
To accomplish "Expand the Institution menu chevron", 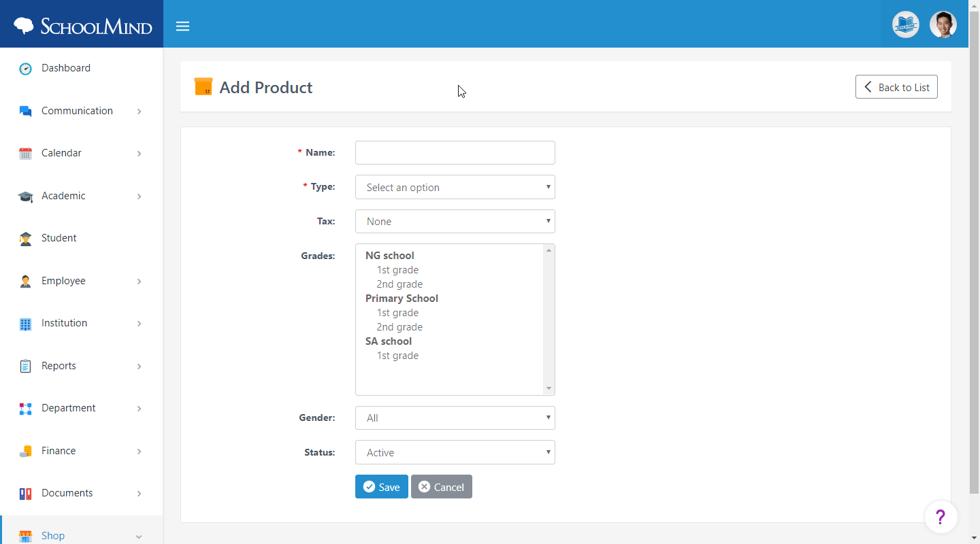I will click(x=139, y=324).
